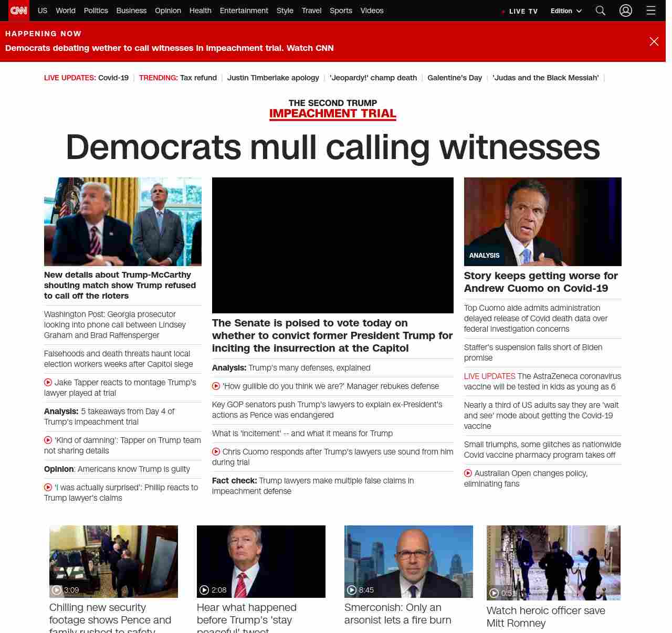672x633 pixels.
Task: Open the Politics section
Action: 96,10
